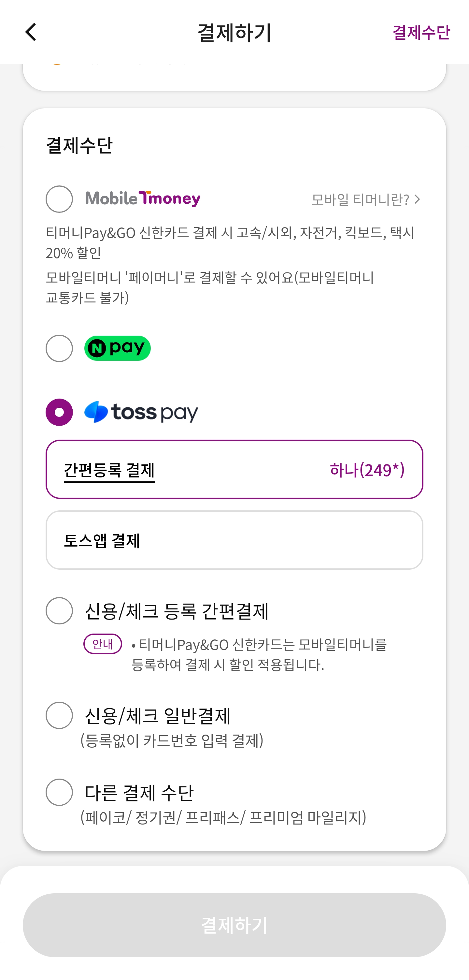Open the 모바일 티머니란? chevron link
Screen dimensions: 469x980
click(x=366, y=199)
